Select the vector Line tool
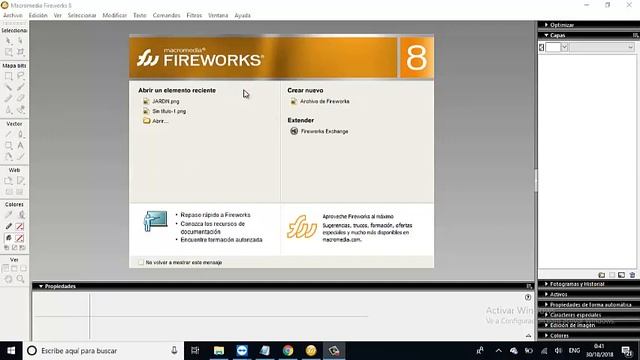Viewport: 640px width, 360px height. [x=9, y=134]
